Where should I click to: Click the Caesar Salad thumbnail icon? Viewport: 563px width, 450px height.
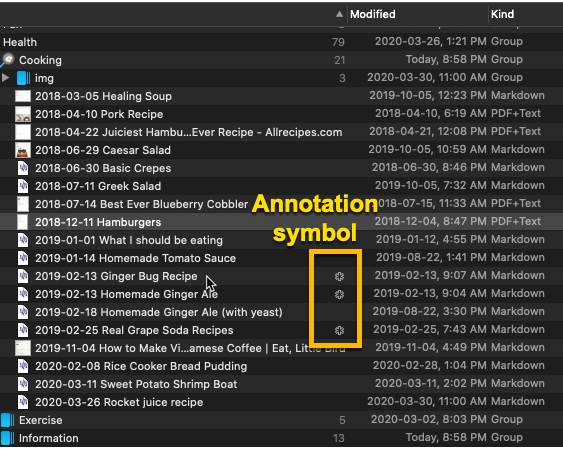(x=23, y=150)
